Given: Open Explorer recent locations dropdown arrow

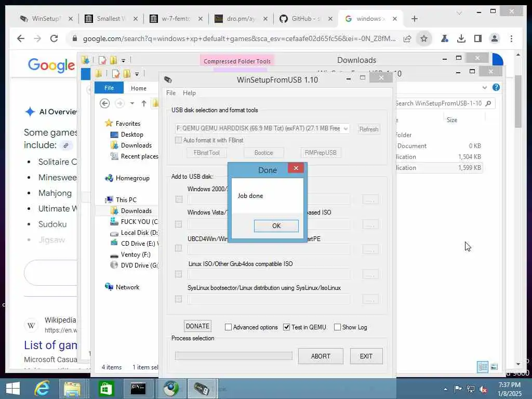Looking at the screenshot, I should tap(132, 103).
